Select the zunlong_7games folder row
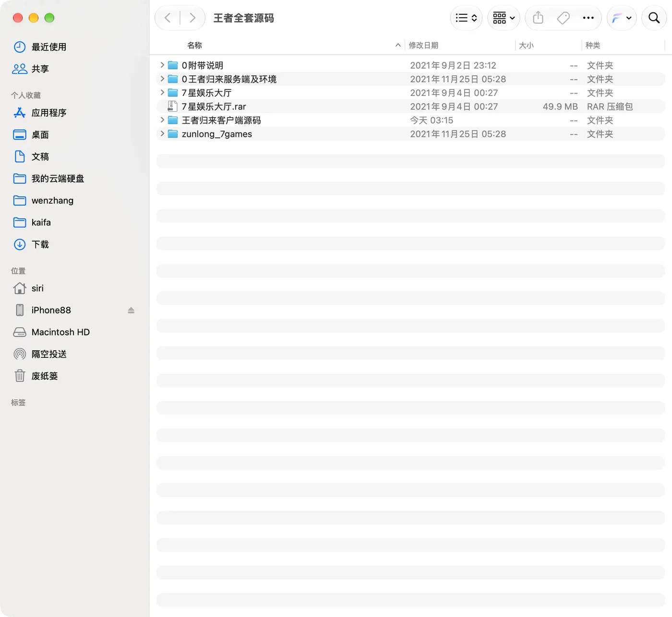 411,134
